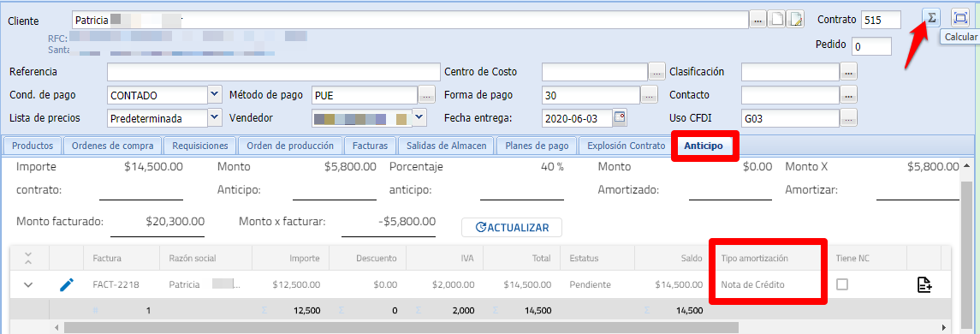
Task: Open the Fecha entrega calendar picker
Action: click(620, 117)
